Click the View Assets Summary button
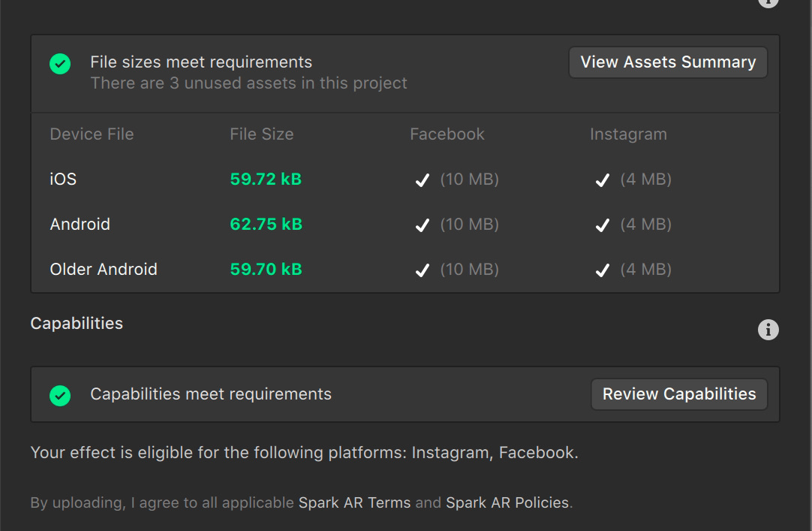 pyautogui.click(x=668, y=62)
